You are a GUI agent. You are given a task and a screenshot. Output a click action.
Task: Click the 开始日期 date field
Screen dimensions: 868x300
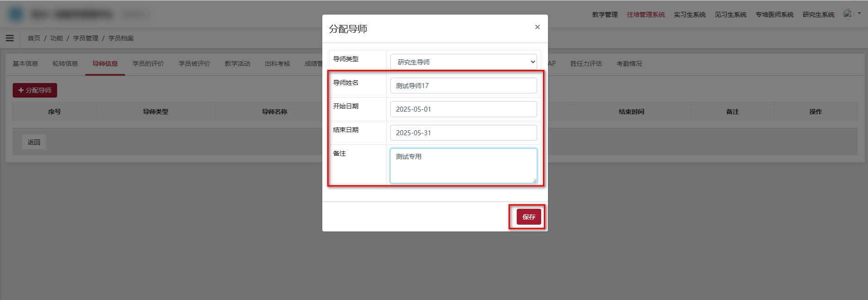tap(464, 109)
